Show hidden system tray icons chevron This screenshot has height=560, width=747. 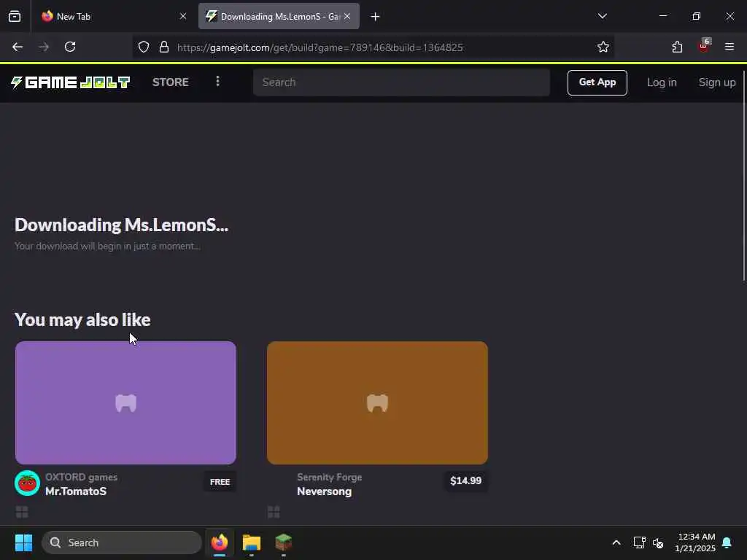pyautogui.click(x=616, y=542)
